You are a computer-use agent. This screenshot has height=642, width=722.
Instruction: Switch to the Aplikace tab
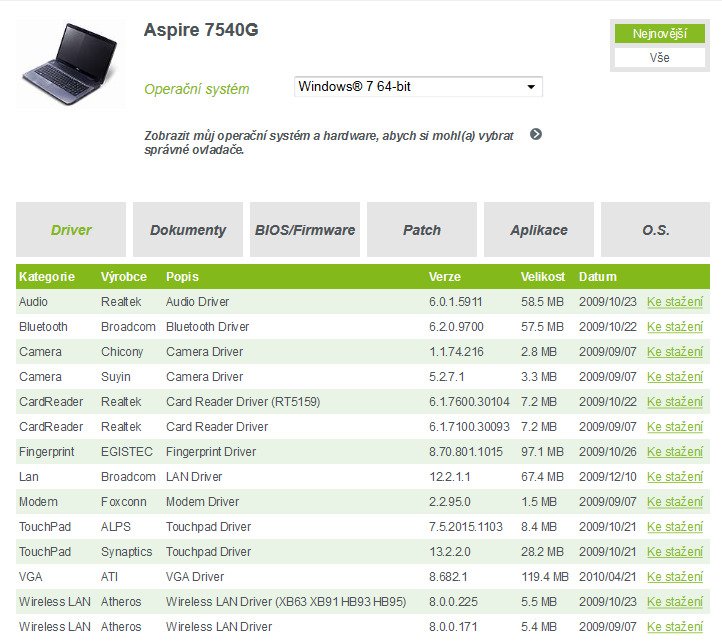[539, 229]
